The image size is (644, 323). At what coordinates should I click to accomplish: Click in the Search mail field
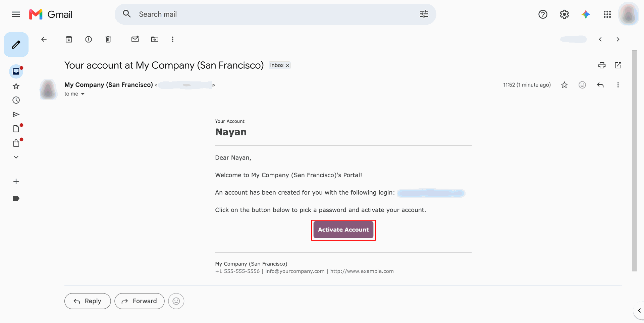pos(275,14)
